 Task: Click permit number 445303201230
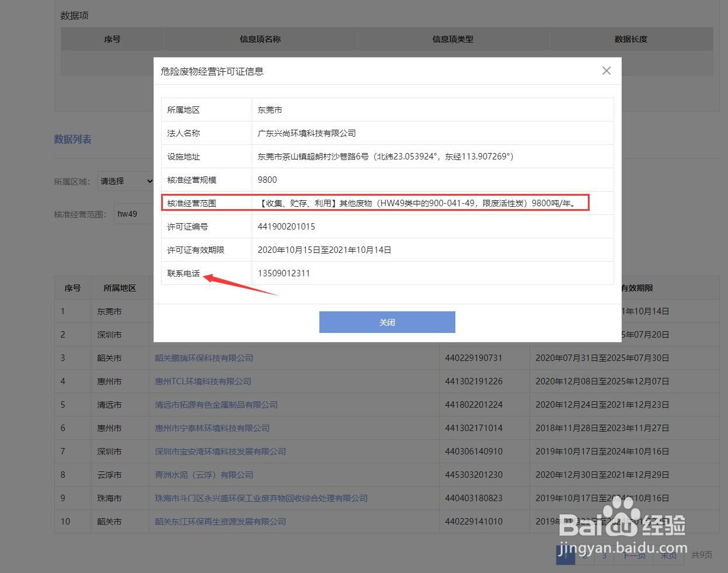coord(473,475)
